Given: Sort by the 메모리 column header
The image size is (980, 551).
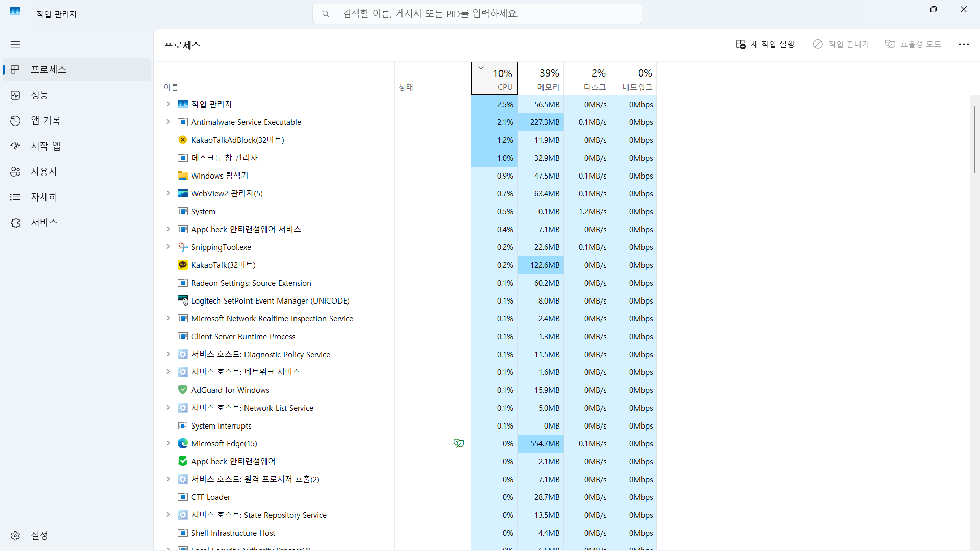Looking at the screenshot, I should point(541,79).
